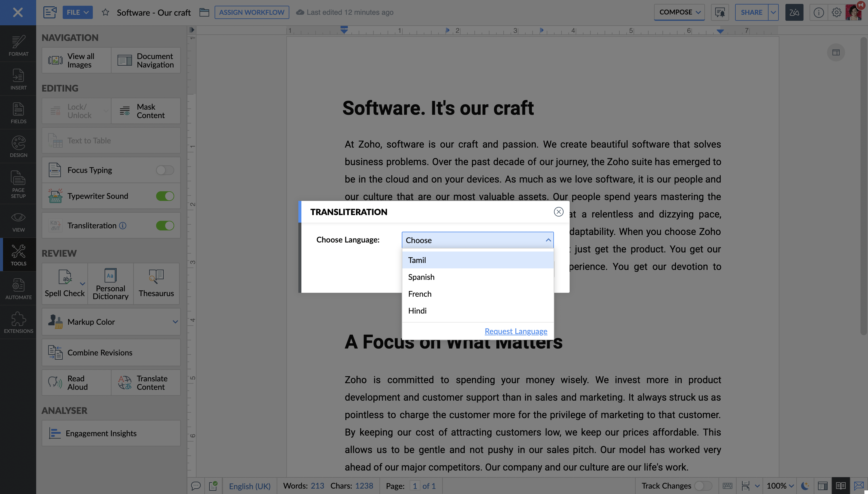This screenshot has height=494, width=868.
Task: Click the ASSIGN WORKFLOW button
Action: click(x=252, y=12)
